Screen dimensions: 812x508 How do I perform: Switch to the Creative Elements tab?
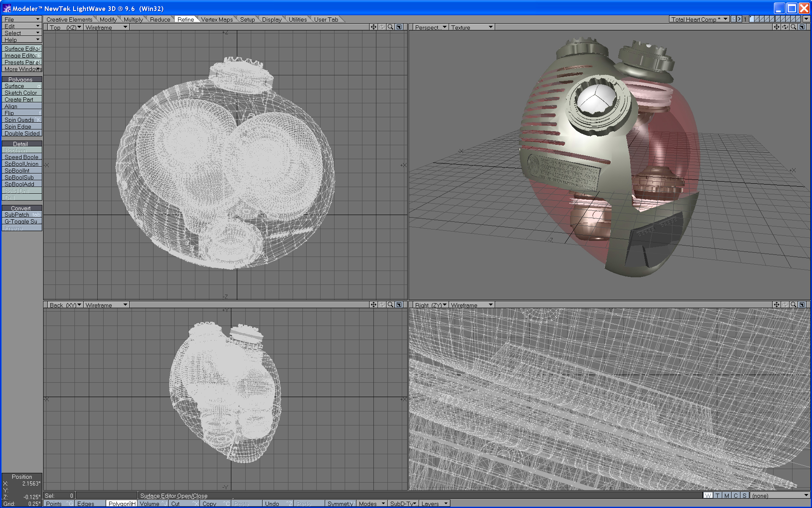tap(69, 19)
